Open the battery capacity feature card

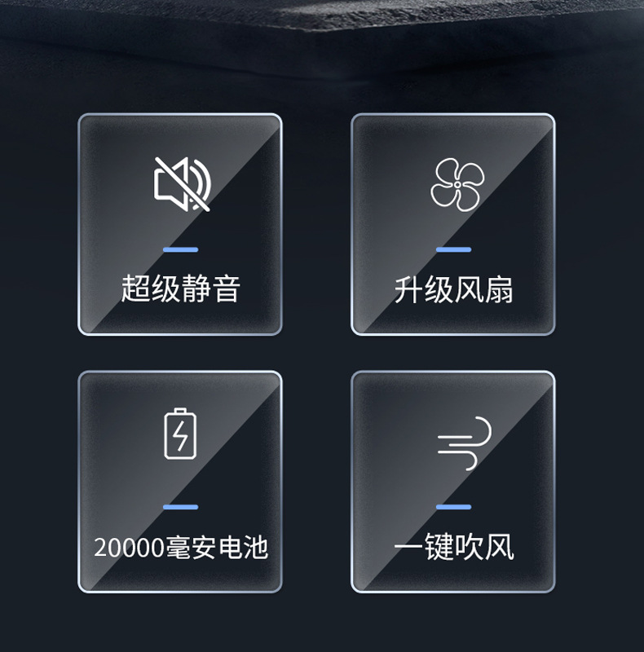click(180, 482)
